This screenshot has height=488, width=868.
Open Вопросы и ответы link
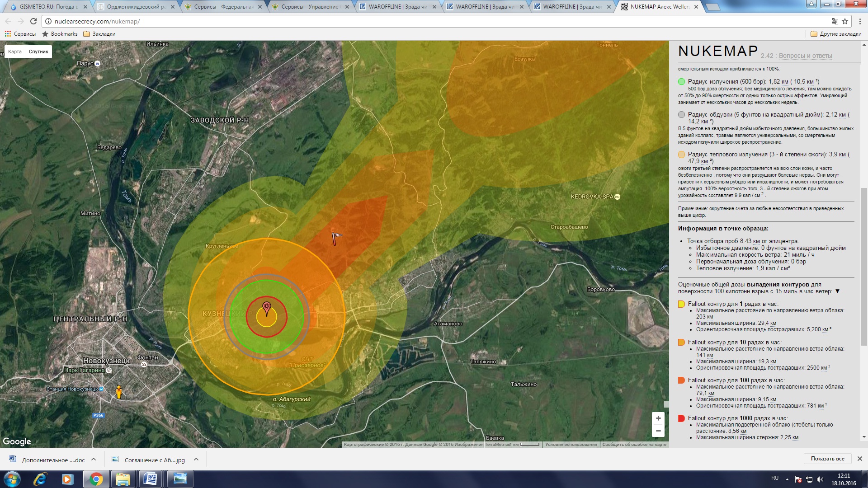click(x=805, y=56)
